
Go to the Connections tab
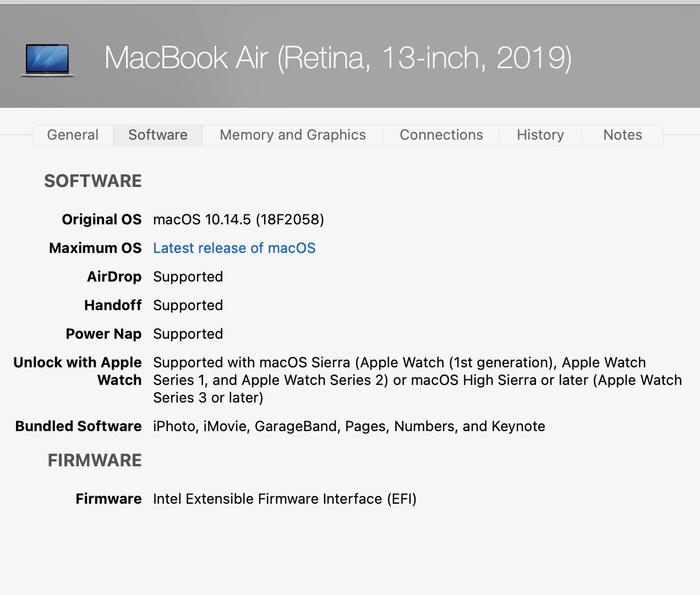441,135
